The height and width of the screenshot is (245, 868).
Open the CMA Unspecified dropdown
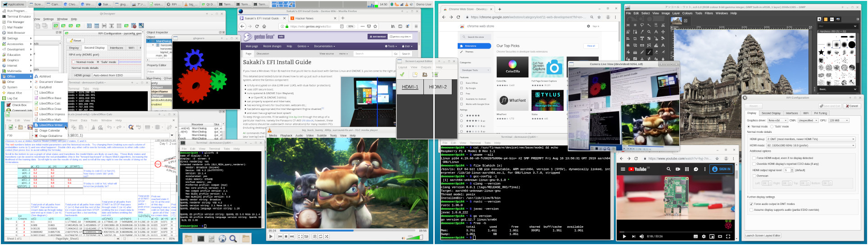(808, 120)
